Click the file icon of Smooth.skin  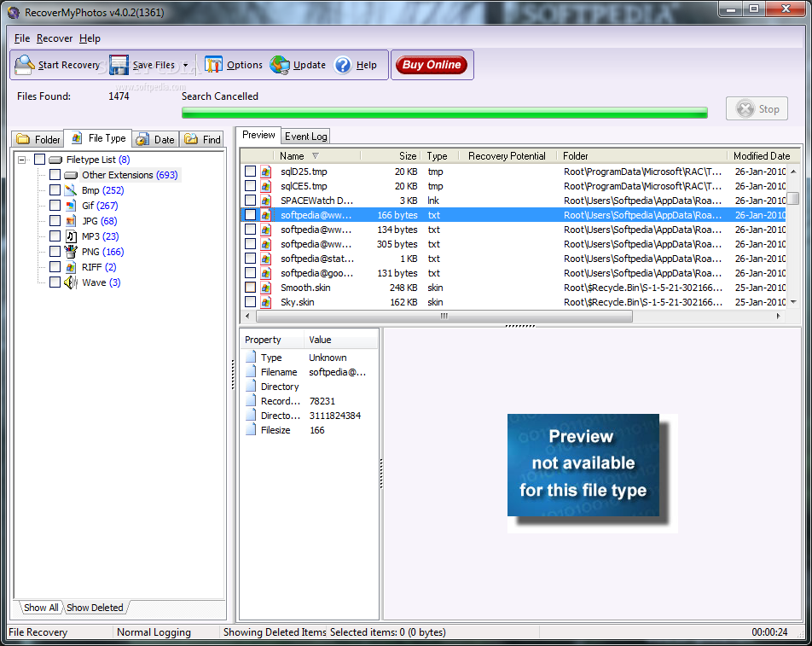pyautogui.click(x=265, y=288)
